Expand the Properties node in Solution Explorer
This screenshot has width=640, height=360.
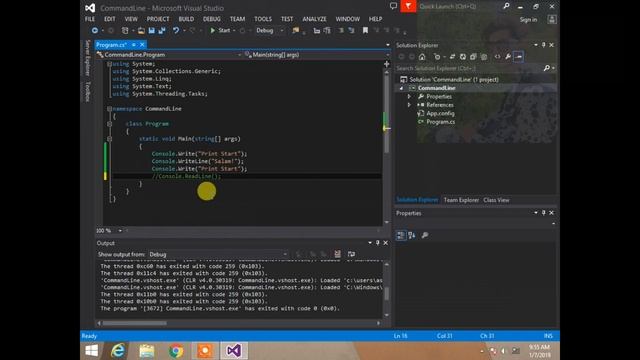coord(409,96)
